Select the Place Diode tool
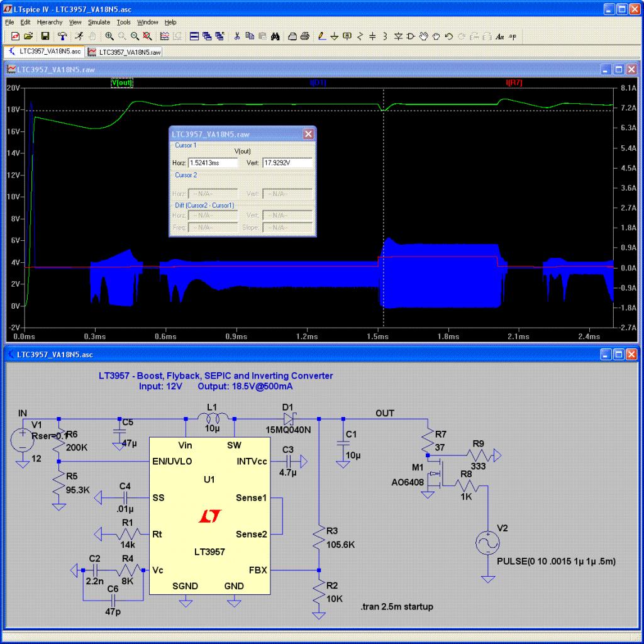 coord(398,36)
